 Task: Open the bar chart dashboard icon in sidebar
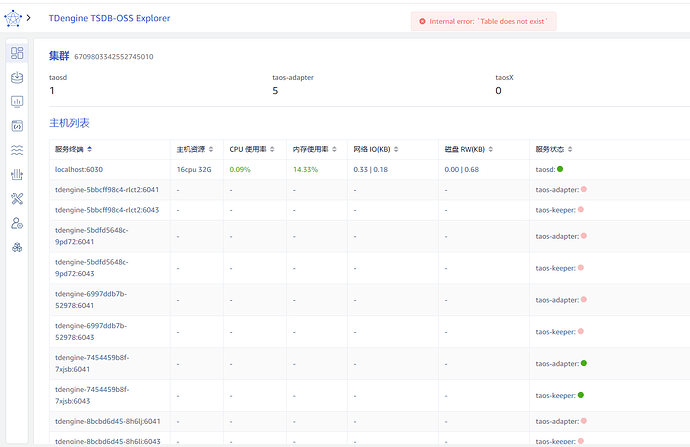[17, 102]
